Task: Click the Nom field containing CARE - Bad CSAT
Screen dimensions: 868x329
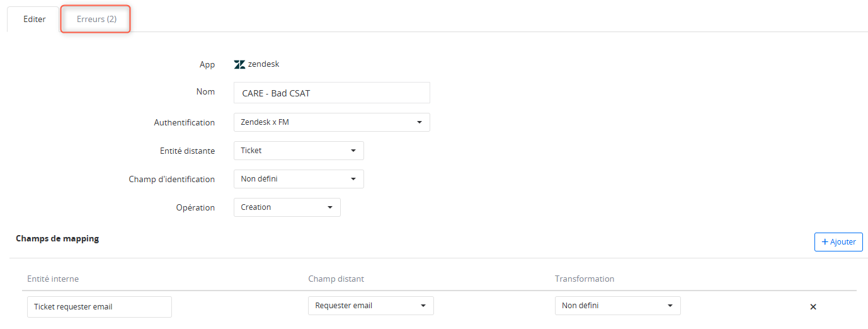Action: click(x=331, y=93)
